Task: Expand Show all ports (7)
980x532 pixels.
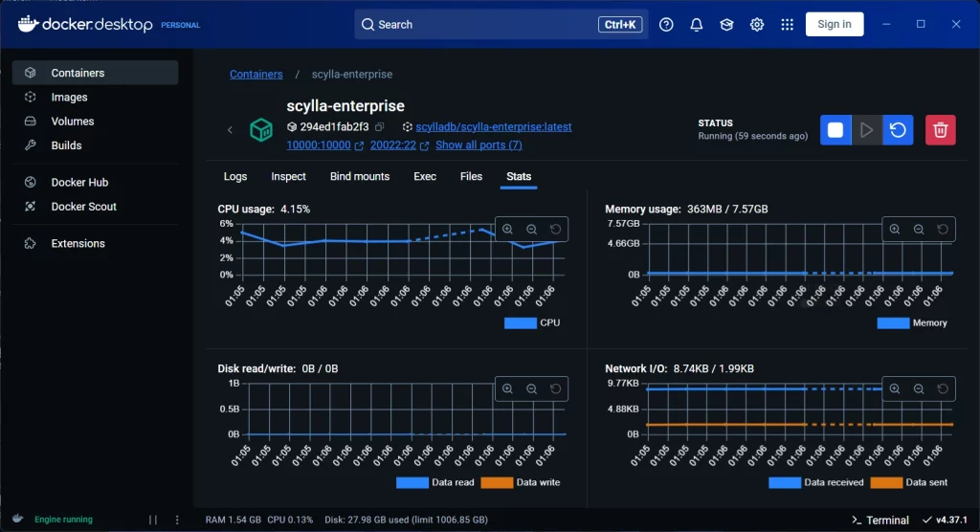Action: pyautogui.click(x=479, y=145)
